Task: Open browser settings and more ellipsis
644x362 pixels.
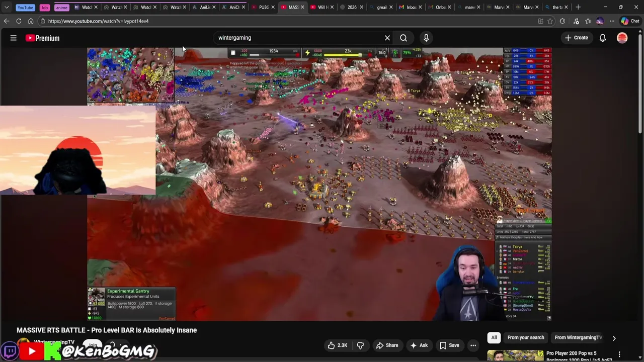Action: 612,21
